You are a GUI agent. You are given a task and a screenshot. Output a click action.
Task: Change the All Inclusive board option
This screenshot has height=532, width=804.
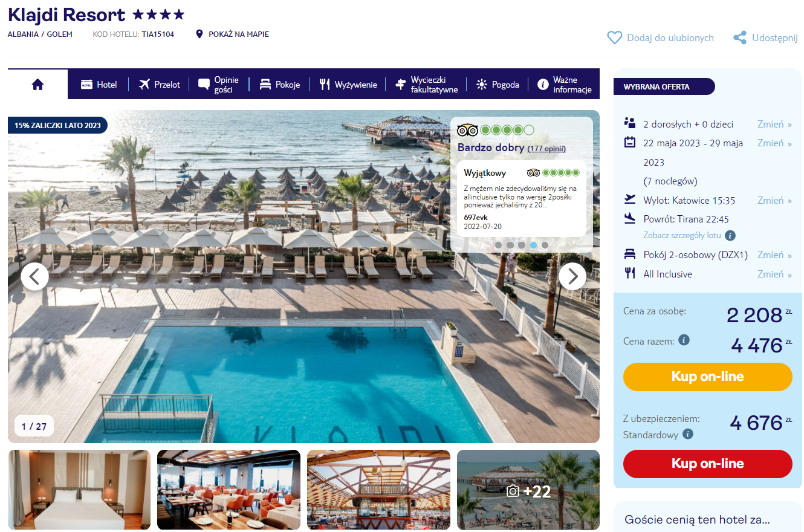774,274
